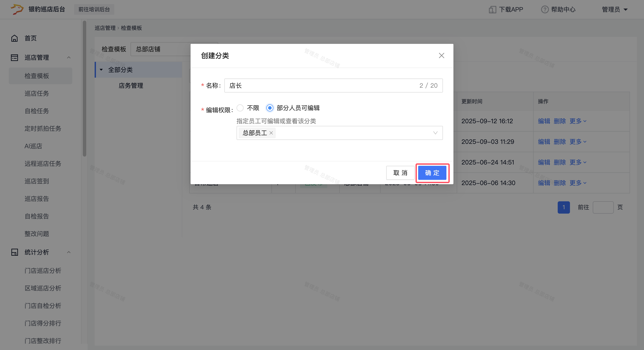Screen dimensions: 644x350
Task: Click the 统计分析 chart icon
Action: click(14, 252)
